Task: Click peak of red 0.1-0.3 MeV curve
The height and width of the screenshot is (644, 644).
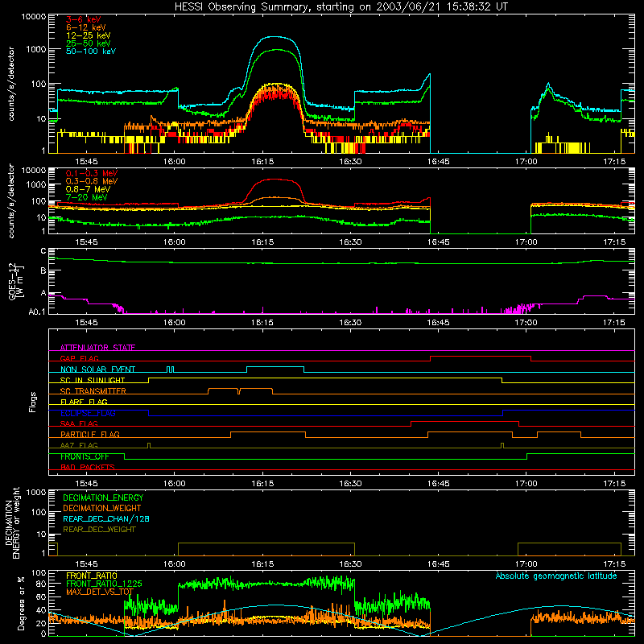Action: (x=275, y=180)
